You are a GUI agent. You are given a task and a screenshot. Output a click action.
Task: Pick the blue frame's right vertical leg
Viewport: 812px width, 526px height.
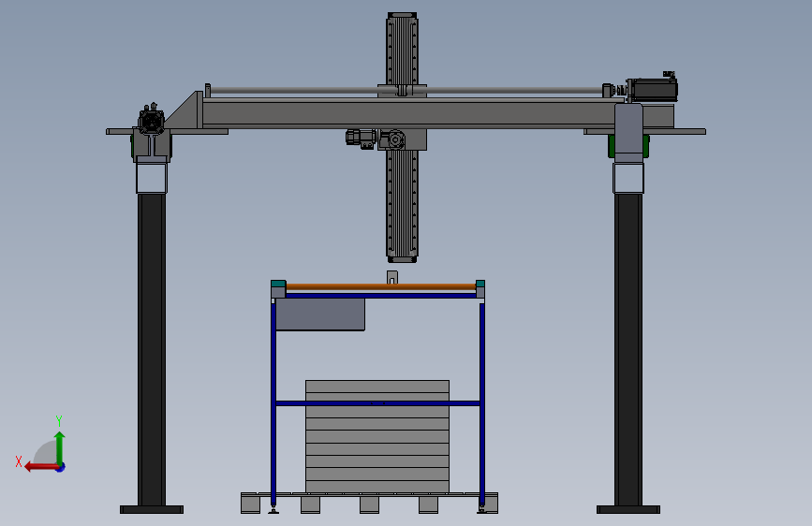tap(481, 403)
